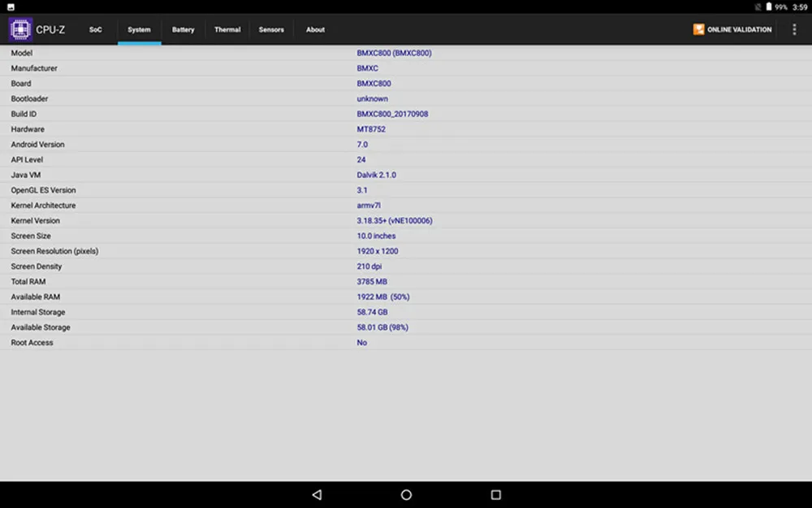Click the Kernel Version row label
The height and width of the screenshot is (508, 812).
point(35,221)
